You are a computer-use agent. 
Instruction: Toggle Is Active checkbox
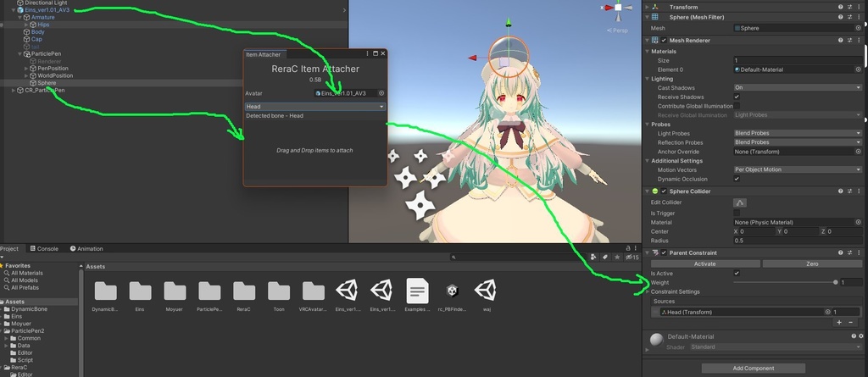737,273
